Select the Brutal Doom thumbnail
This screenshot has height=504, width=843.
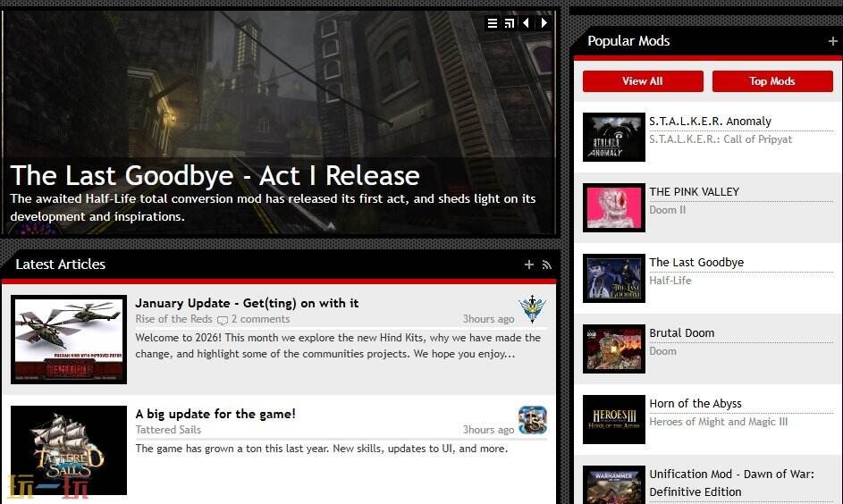pyautogui.click(x=613, y=349)
